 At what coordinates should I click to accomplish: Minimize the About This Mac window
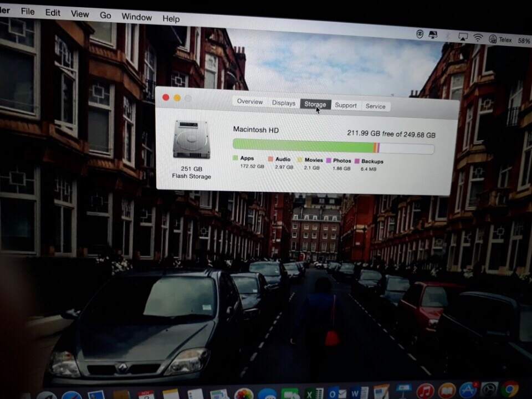tap(177, 98)
